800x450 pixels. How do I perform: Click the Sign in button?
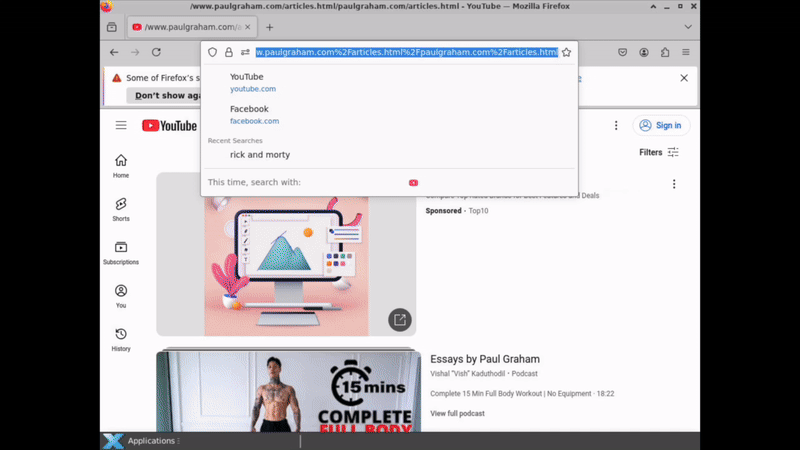tap(661, 125)
